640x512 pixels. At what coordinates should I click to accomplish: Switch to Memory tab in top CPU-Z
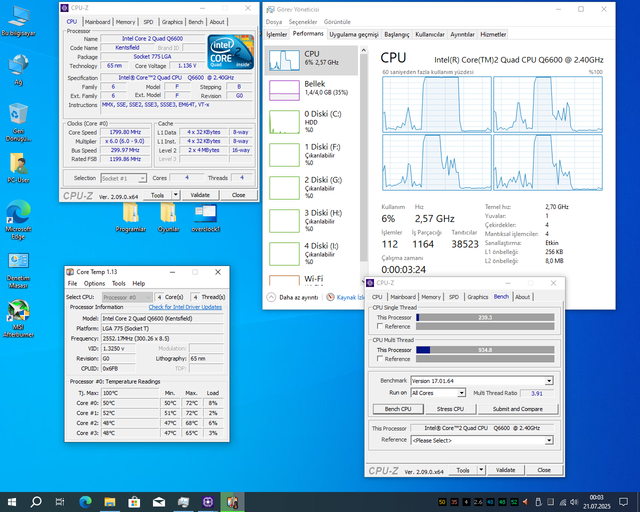pos(125,22)
